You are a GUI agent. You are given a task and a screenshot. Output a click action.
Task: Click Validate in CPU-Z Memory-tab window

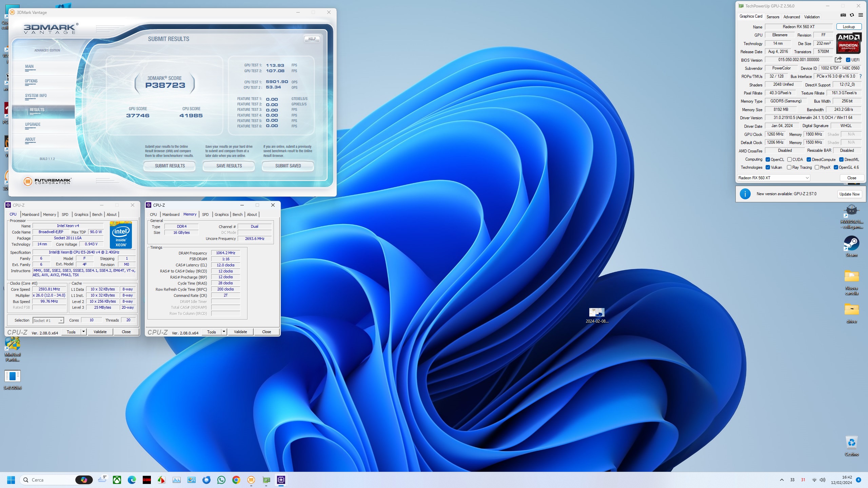click(x=240, y=332)
